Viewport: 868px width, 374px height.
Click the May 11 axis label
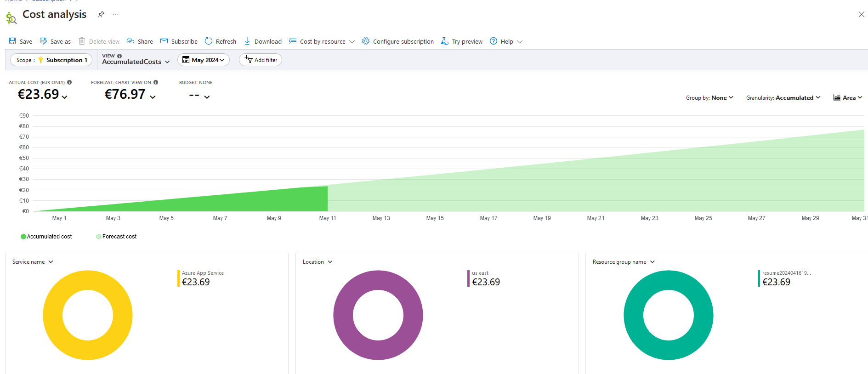click(x=328, y=218)
